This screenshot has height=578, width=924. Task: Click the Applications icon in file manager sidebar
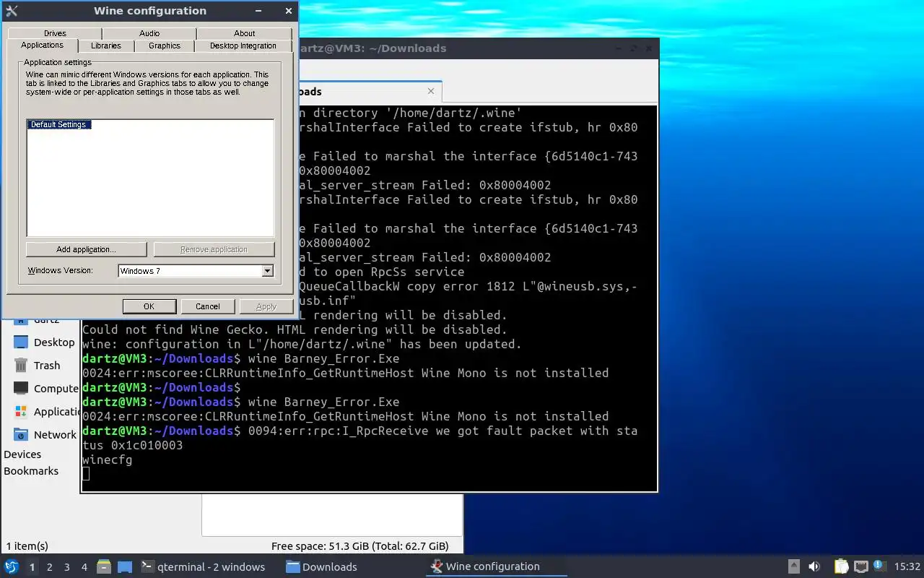[x=21, y=412]
